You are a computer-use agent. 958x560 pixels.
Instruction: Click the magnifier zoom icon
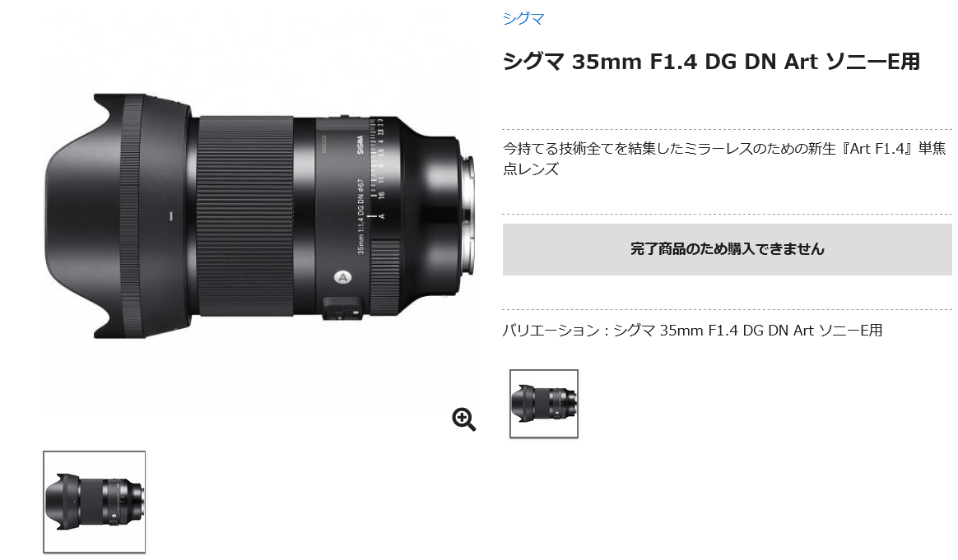point(463,419)
